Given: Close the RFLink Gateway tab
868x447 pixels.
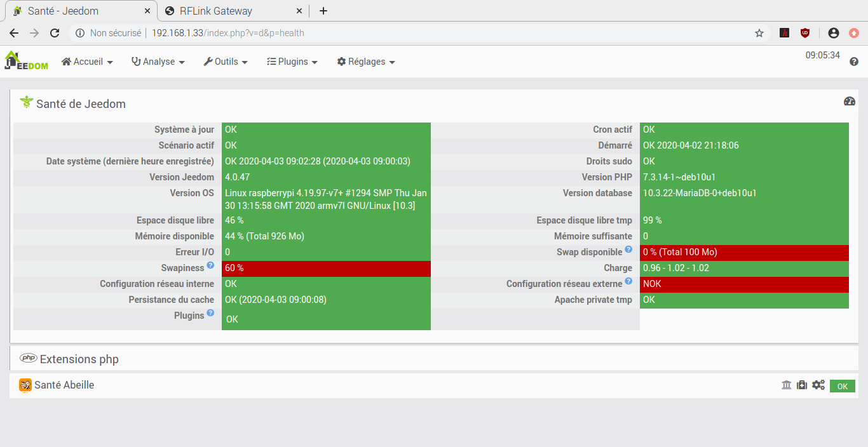Looking at the screenshot, I should (299, 11).
